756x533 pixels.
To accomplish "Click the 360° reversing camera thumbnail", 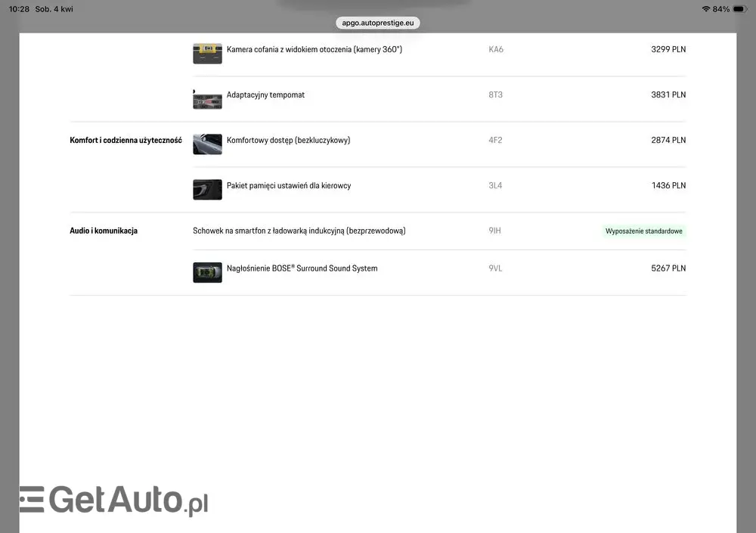I will 207,53.
